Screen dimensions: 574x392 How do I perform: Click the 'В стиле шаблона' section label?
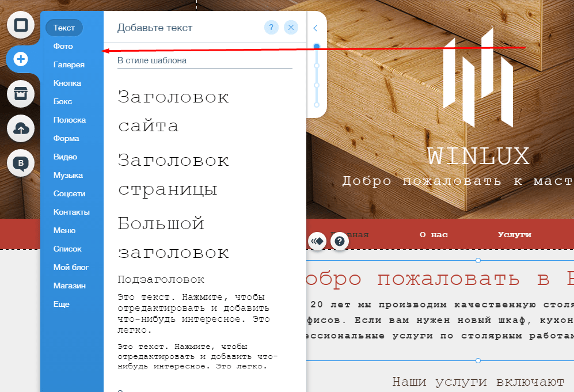[152, 60]
